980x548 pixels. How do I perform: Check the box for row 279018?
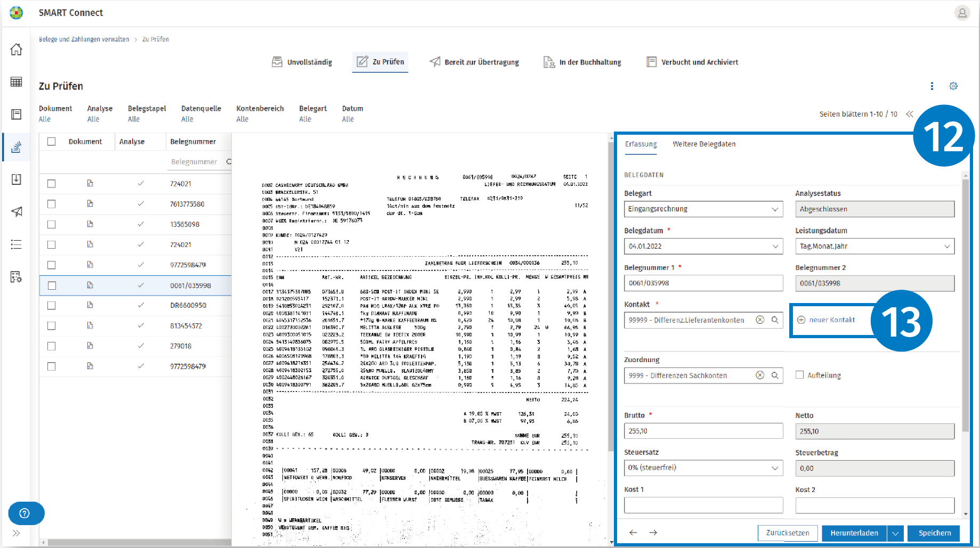tap(52, 346)
